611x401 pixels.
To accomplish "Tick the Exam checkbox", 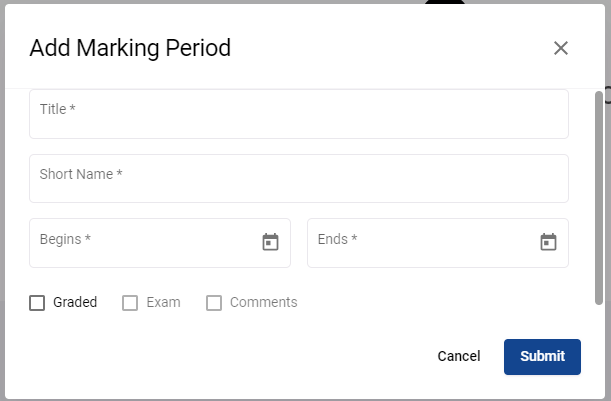I will [130, 303].
